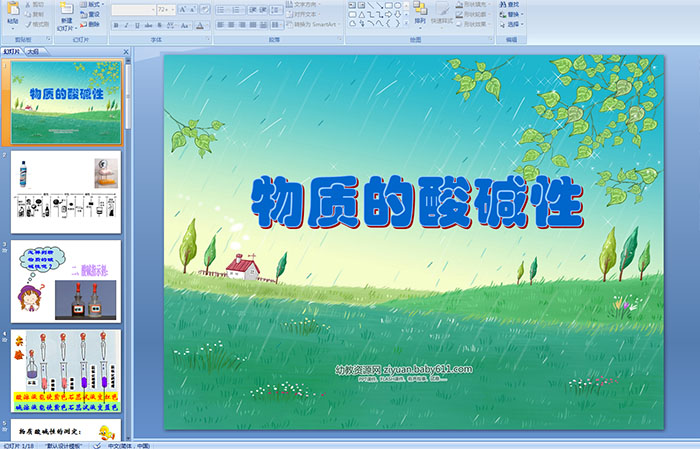The height and width of the screenshot is (449, 700).
Task: Select the horizontal Text Box shape
Action: (x=352, y=5)
